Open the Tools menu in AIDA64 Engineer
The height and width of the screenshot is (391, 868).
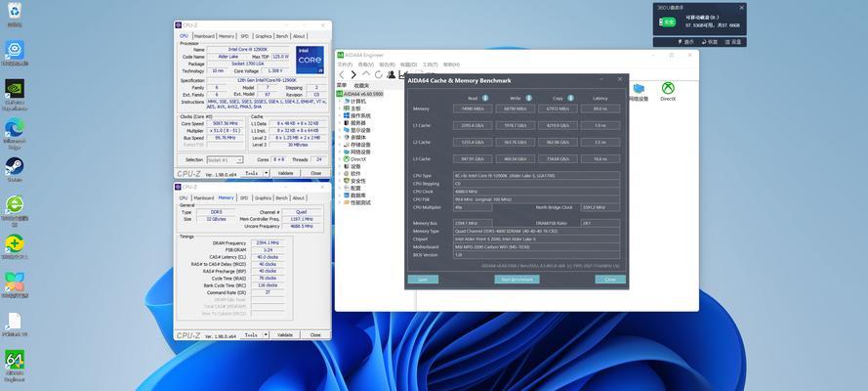(430, 65)
